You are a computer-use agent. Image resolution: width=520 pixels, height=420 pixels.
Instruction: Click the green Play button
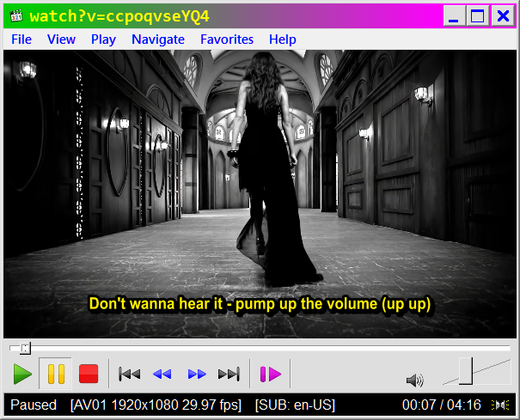click(x=22, y=374)
